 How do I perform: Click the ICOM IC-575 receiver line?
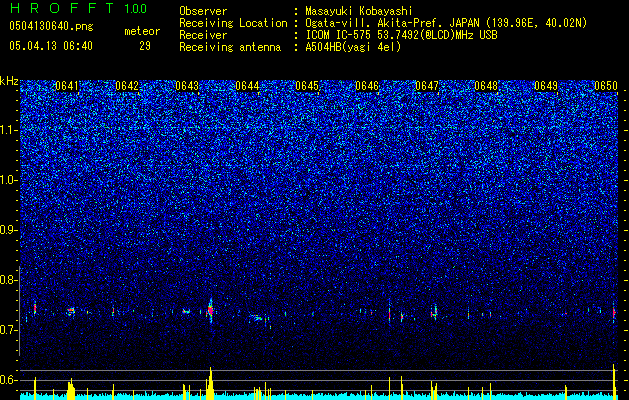pyautogui.click(x=401, y=35)
